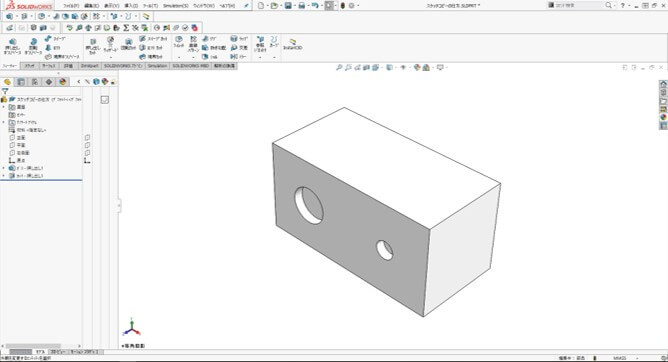Open dropdown arrow under Linear Pattern button
668x362 pixels.
point(193,57)
